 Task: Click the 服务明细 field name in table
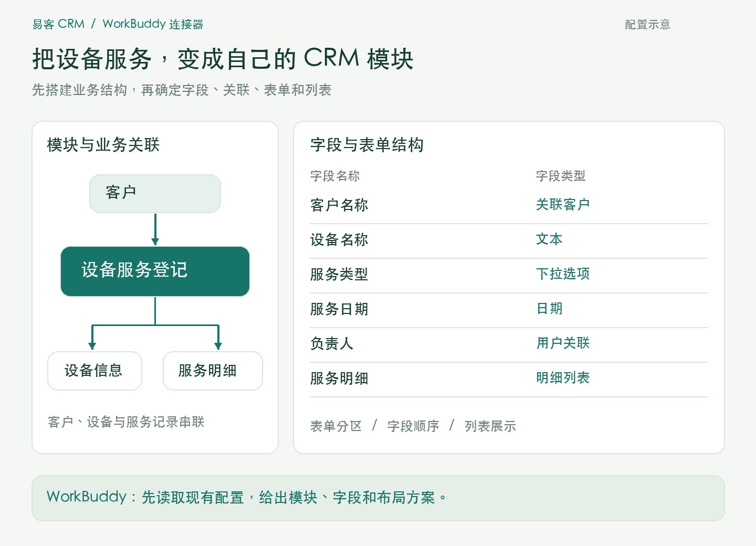tap(339, 379)
